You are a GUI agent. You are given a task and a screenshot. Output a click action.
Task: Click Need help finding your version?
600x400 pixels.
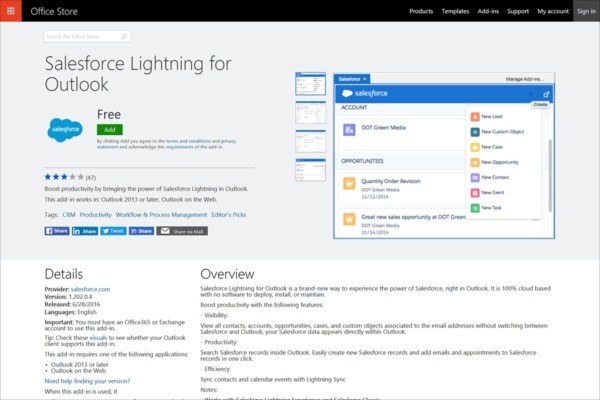87,381
